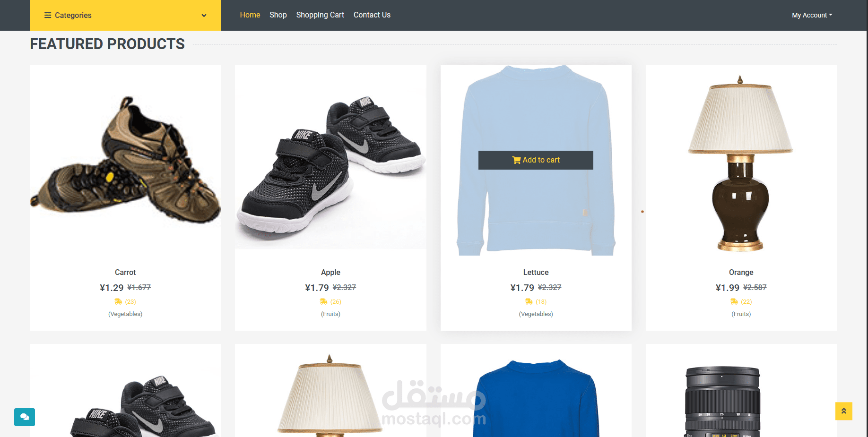
Task: Open the Contact Us link
Action: pos(372,15)
